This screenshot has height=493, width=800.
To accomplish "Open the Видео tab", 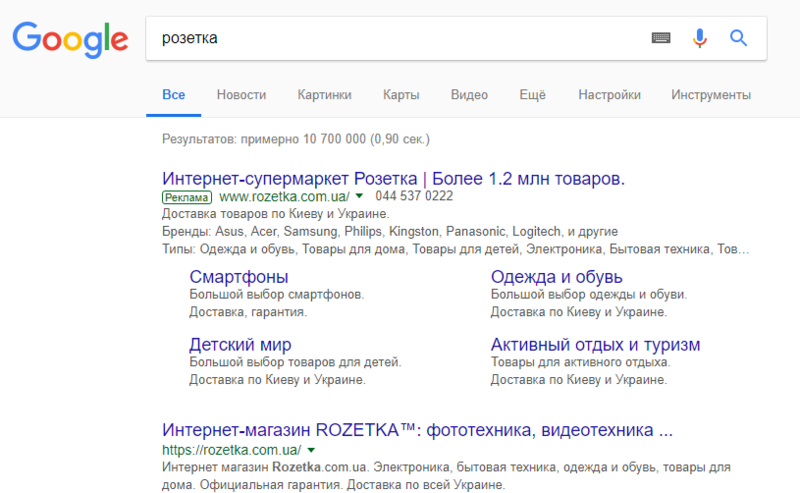I will pos(469,95).
